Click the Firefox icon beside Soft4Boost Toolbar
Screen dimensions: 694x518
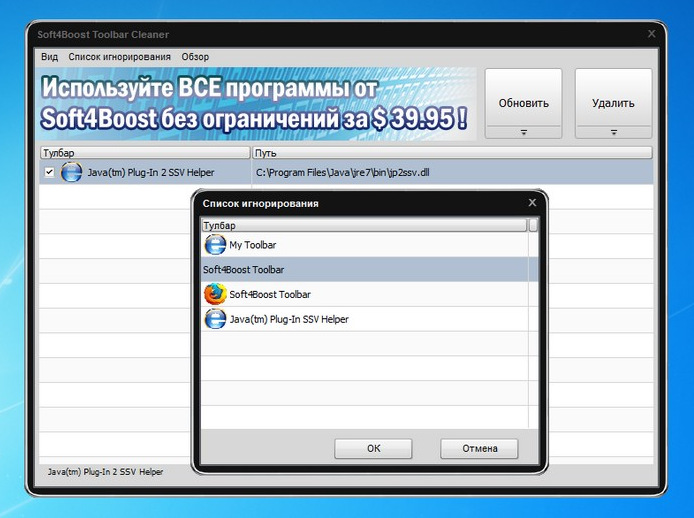pos(215,294)
